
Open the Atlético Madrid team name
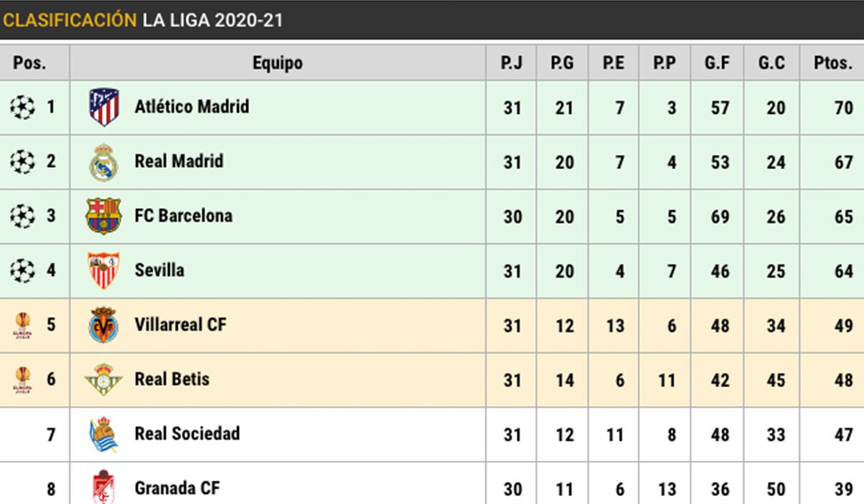[192, 107]
